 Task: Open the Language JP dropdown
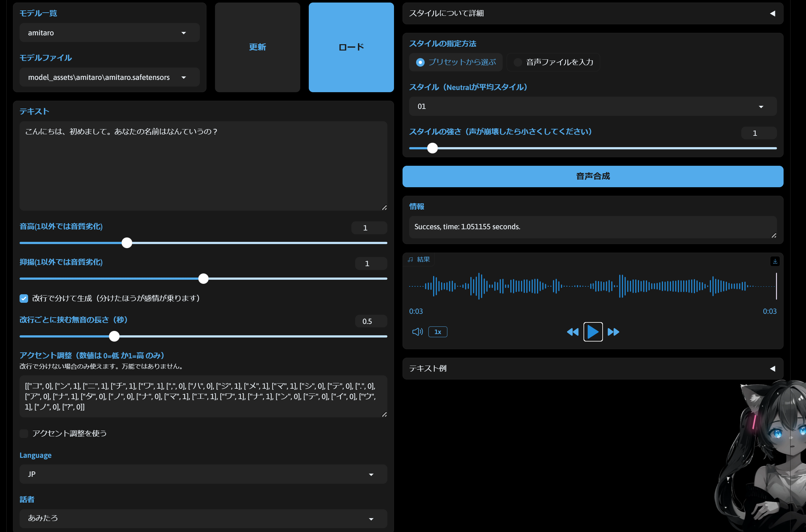pyautogui.click(x=203, y=474)
